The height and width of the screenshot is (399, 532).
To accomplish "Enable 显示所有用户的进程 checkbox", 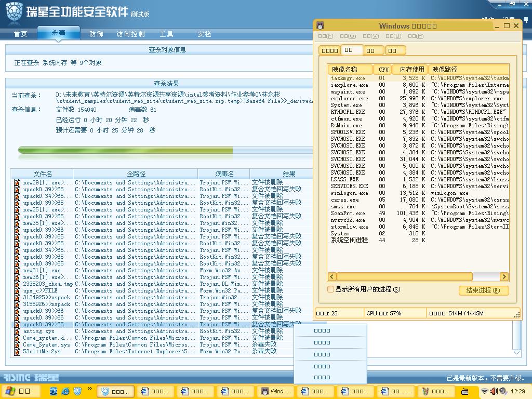I will coord(330,289).
